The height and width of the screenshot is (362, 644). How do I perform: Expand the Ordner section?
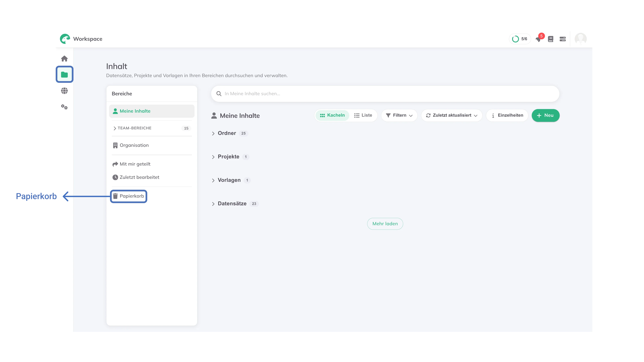[x=213, y=133]
